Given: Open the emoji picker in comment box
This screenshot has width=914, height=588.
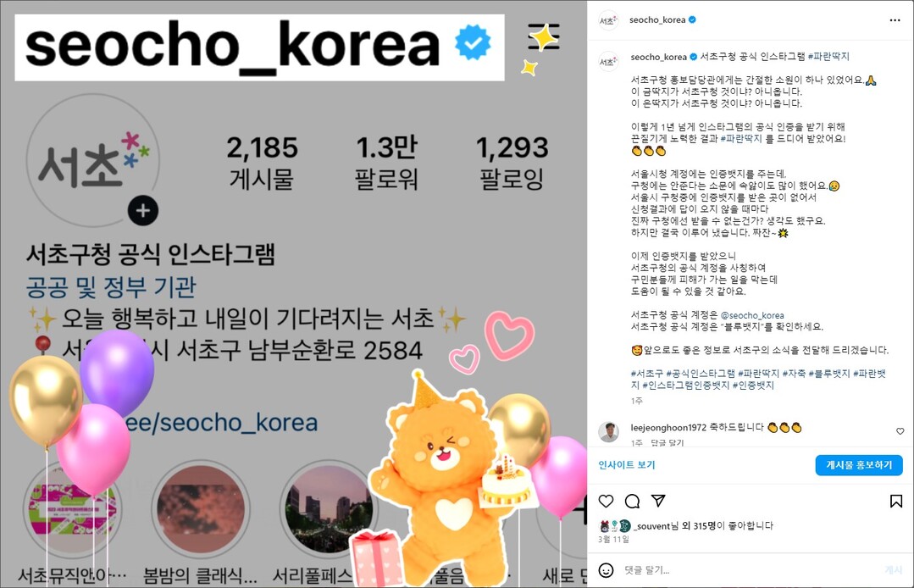Looking at the screenshot, I should click(607, 570).
